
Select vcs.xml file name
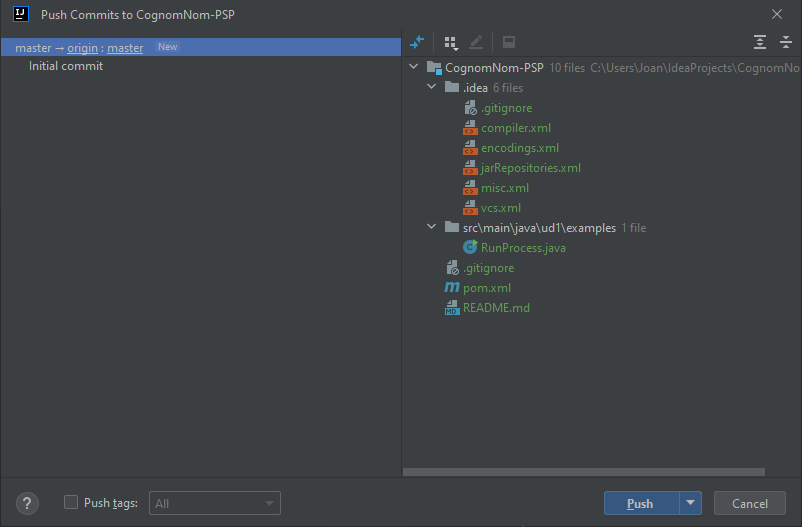coord(501,208)
